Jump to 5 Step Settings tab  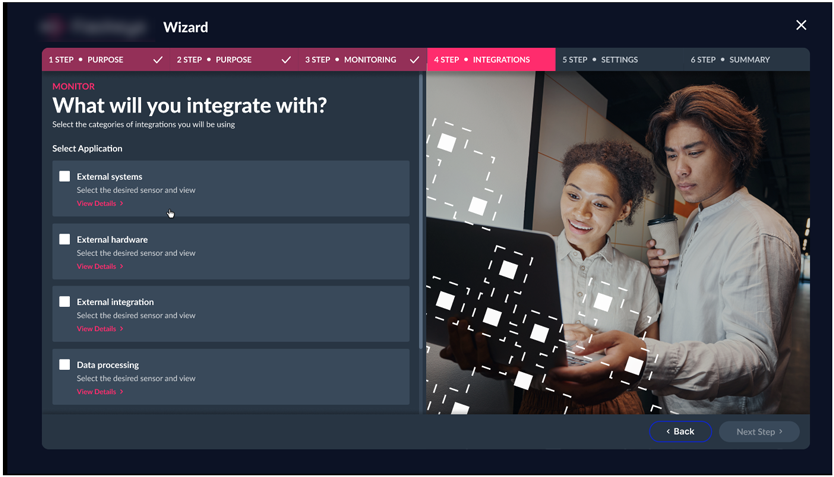tap(600, 60)
